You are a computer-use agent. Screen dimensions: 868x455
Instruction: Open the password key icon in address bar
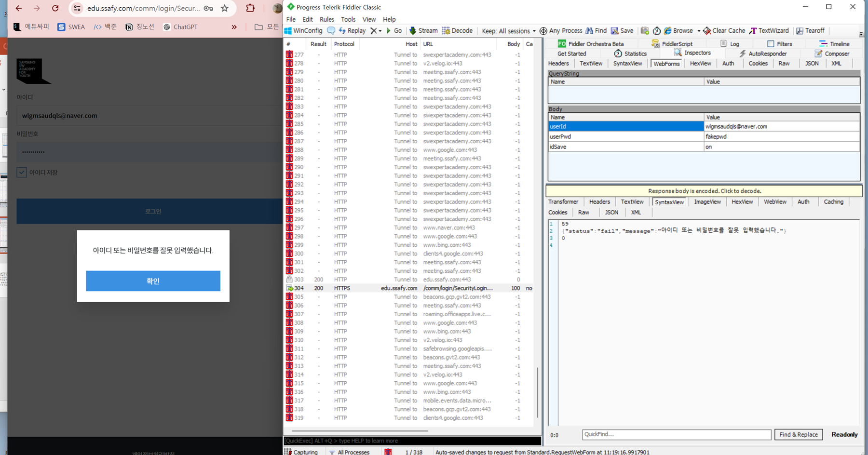click(208, 8)
